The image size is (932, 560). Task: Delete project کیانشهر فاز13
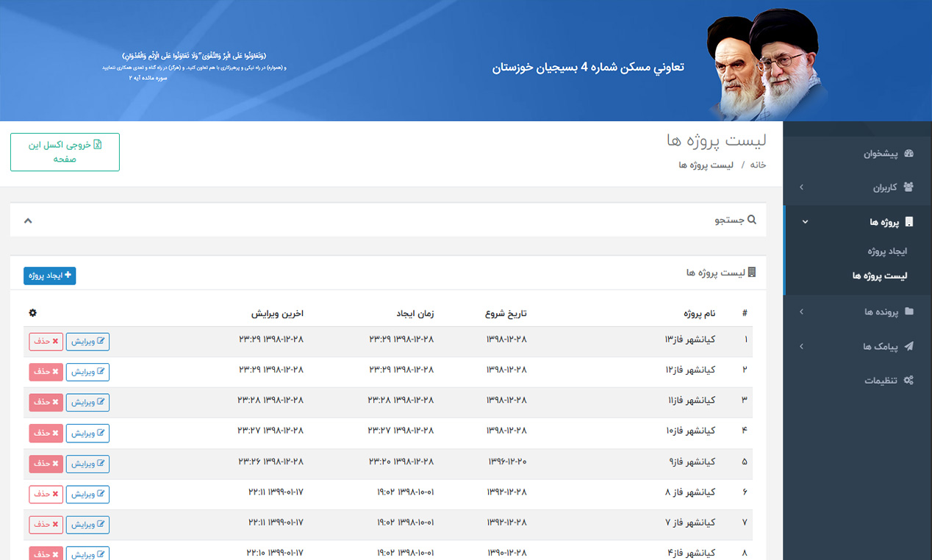(46, 342)
